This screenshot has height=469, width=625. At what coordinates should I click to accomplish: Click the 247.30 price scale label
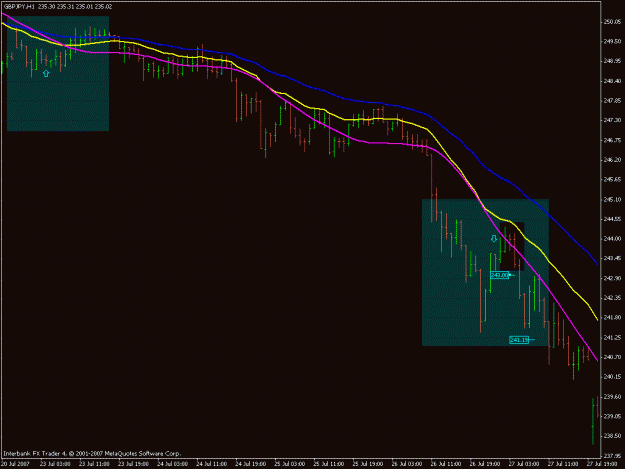click(x=612, y=120)
